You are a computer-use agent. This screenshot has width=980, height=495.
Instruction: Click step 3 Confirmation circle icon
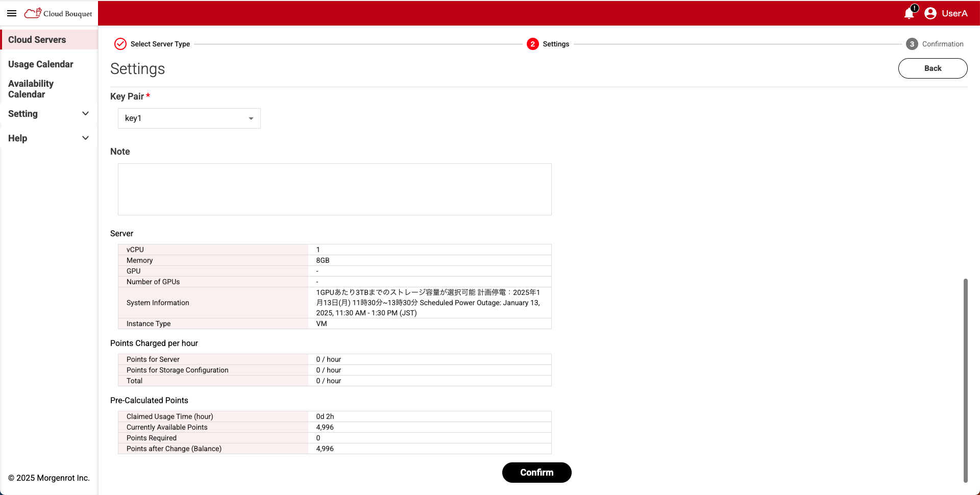click(x=912, y=44)
